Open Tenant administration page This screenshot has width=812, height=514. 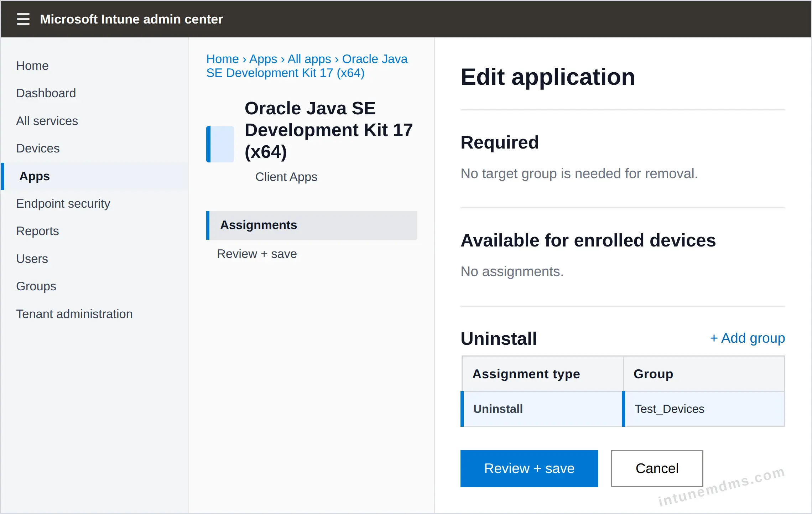click(x=74, y=314)
